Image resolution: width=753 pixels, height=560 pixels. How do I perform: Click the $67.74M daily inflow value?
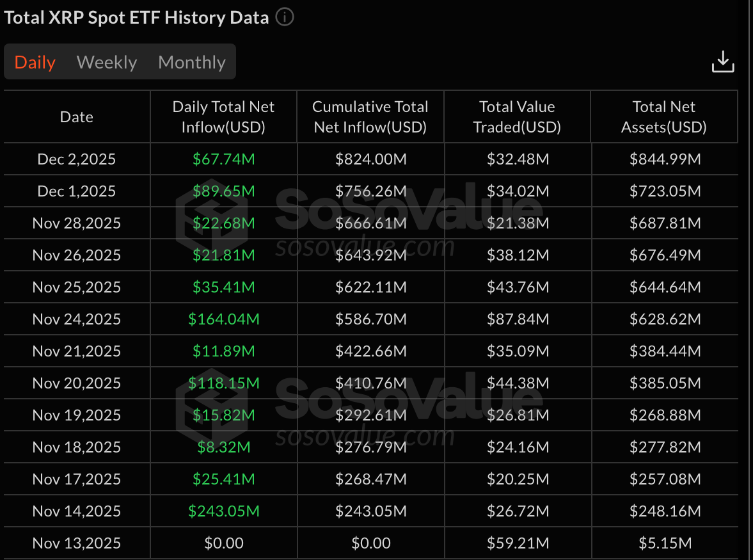[224, 159]
